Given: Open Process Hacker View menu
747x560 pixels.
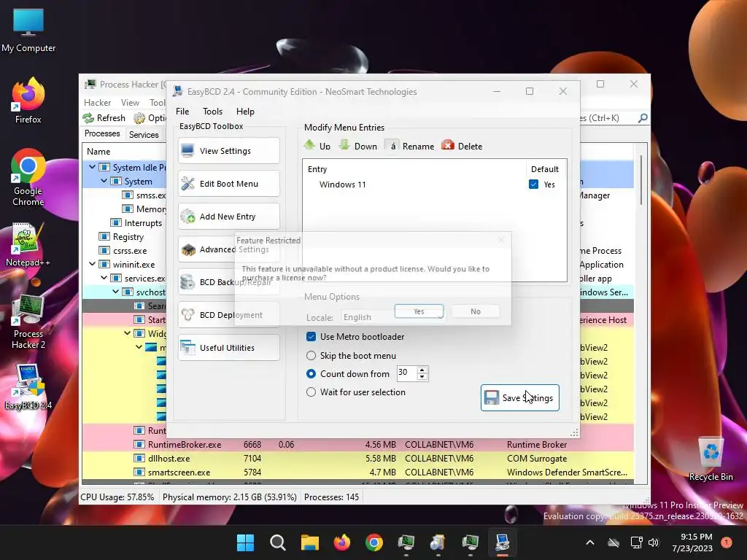Looking at the screenshot, I should 130,103.
